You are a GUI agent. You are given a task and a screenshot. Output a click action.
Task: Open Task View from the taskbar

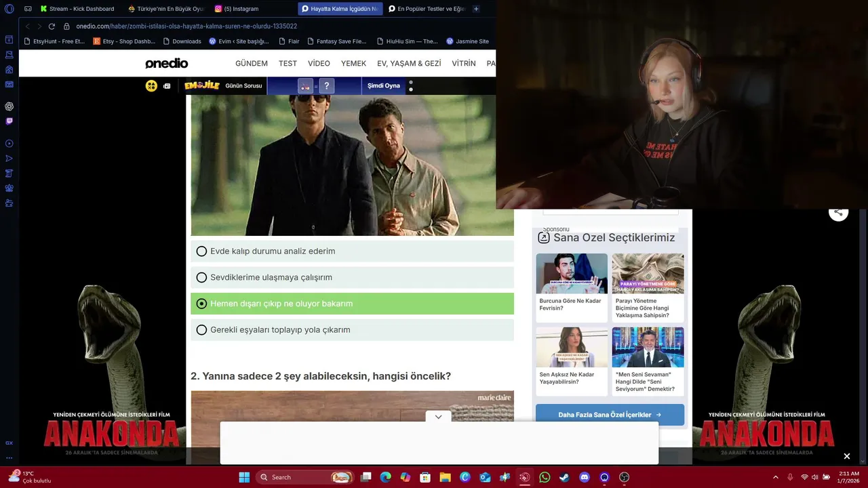[366, 477]
